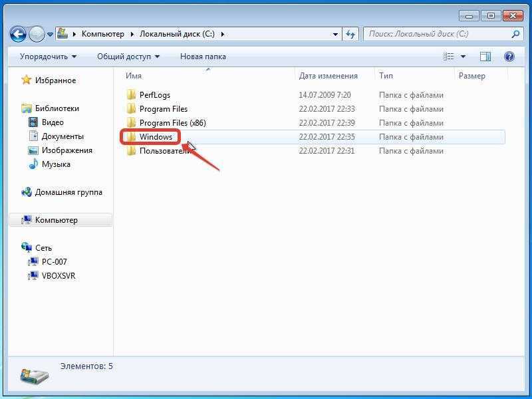
Task: Create a folder with Новая папка
Action: [x=203, y=57]
